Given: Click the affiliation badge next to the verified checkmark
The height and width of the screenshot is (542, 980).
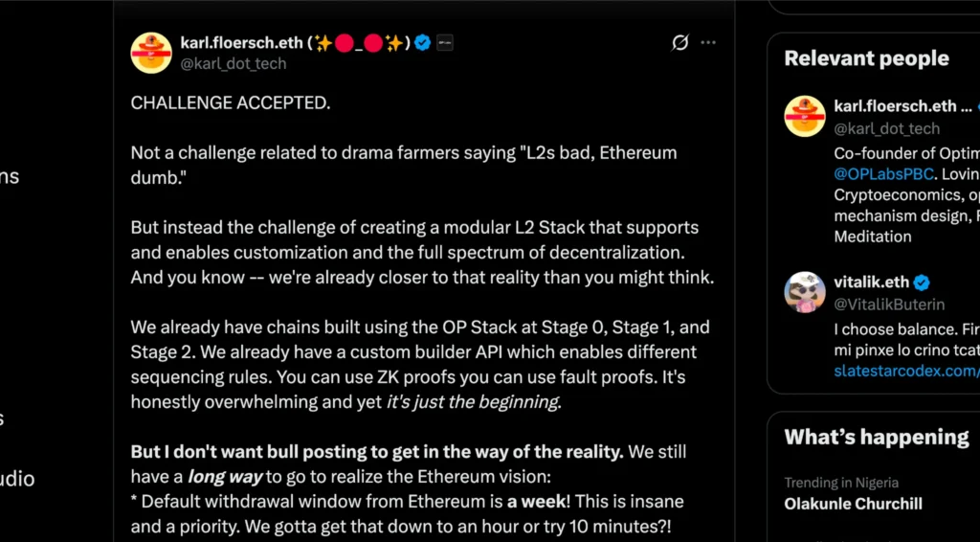Looking at the screenshot, I should tap(445, 43).
